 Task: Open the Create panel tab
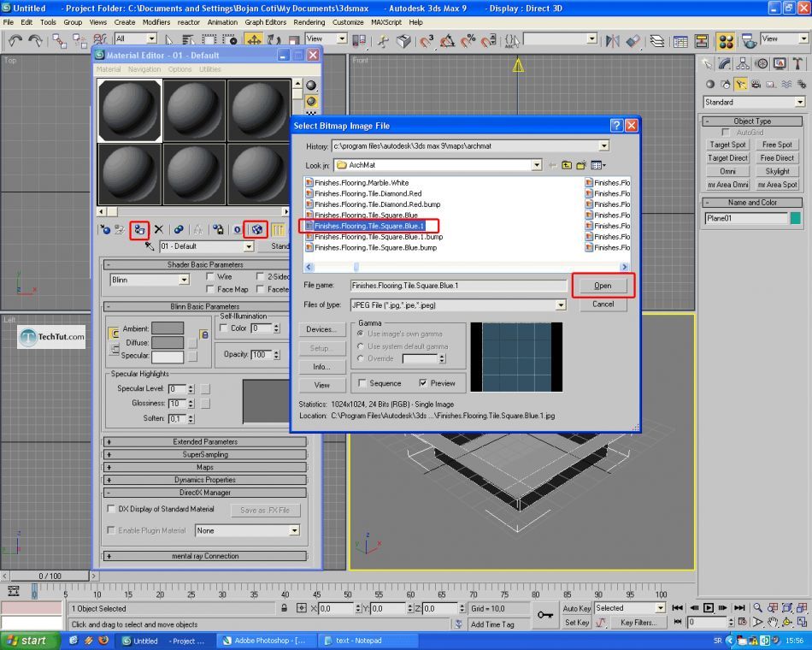[707, 64]
